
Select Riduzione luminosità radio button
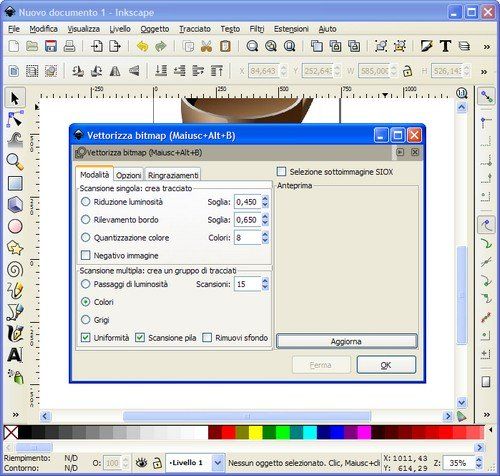click(x=86, y=202)
